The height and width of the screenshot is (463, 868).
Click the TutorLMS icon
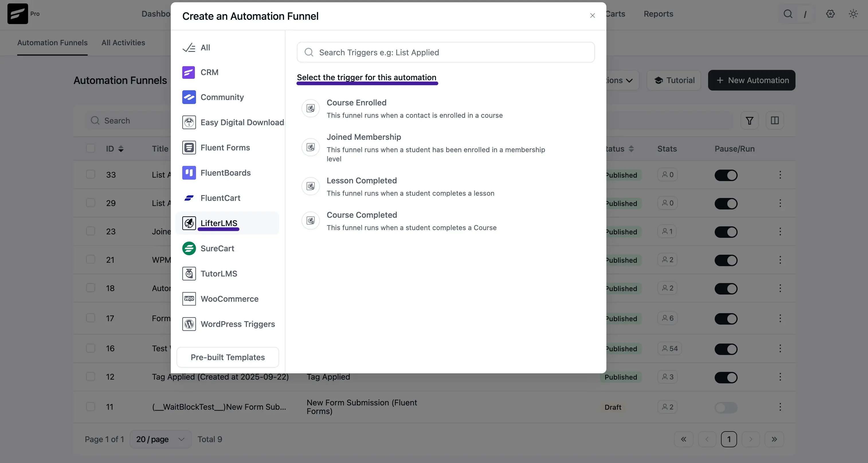189,274
